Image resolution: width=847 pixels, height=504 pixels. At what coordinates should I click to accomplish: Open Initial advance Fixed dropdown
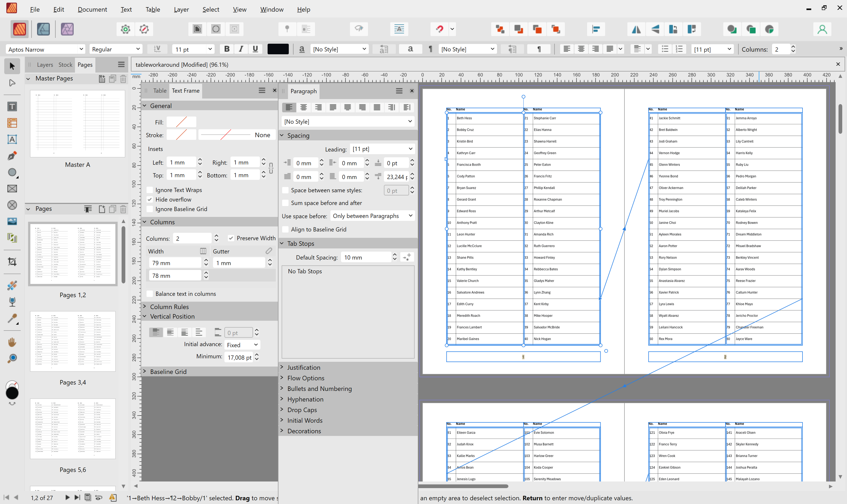(x=242, y=345)
